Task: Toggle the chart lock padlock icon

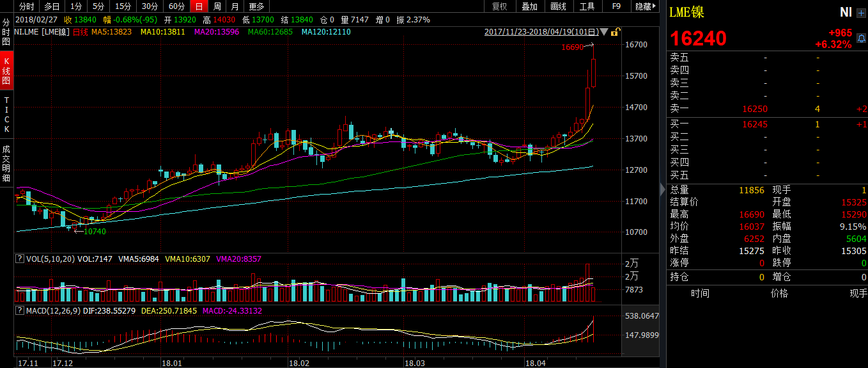Action: [x=614, y=31]
